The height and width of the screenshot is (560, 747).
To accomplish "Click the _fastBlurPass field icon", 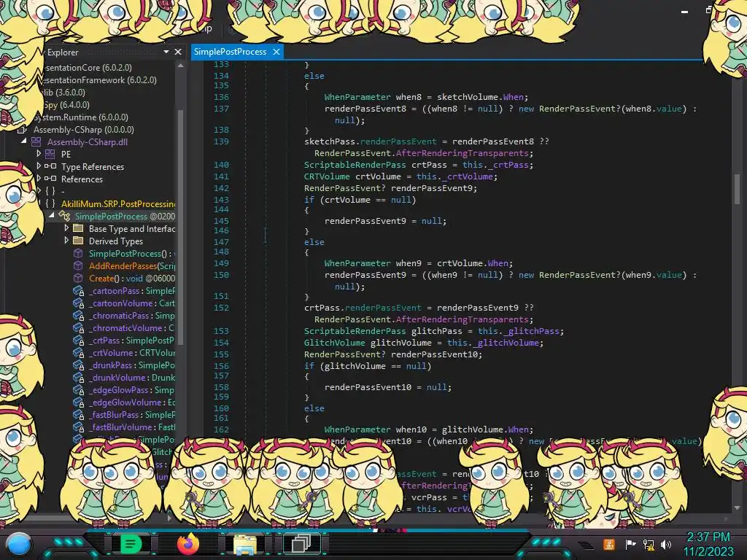I will (x=78, y=414).
